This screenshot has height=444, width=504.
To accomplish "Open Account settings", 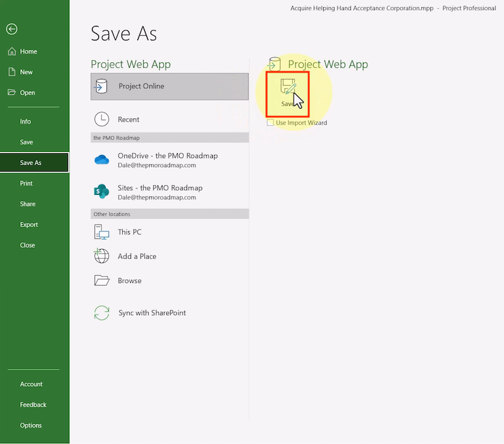I will click(x=31, y=384).
